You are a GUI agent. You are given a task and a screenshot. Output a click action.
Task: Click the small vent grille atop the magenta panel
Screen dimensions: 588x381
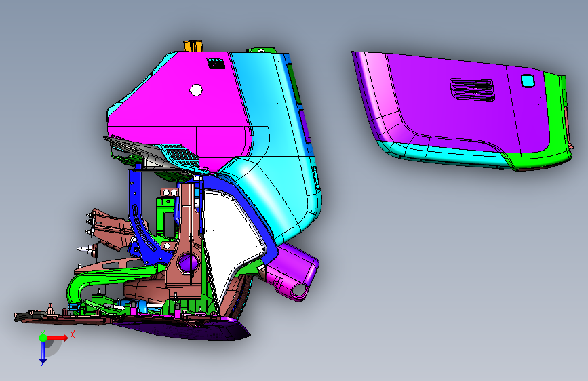coord(216,63)
